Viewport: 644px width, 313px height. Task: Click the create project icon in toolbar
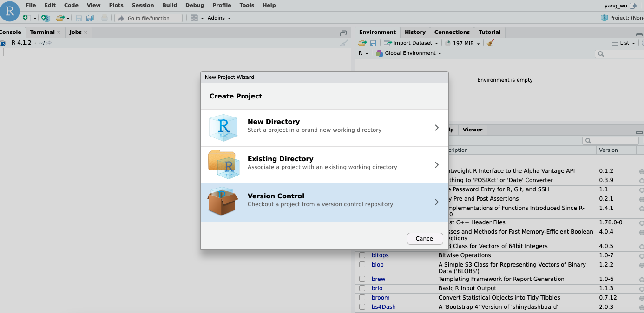(45, 18)
